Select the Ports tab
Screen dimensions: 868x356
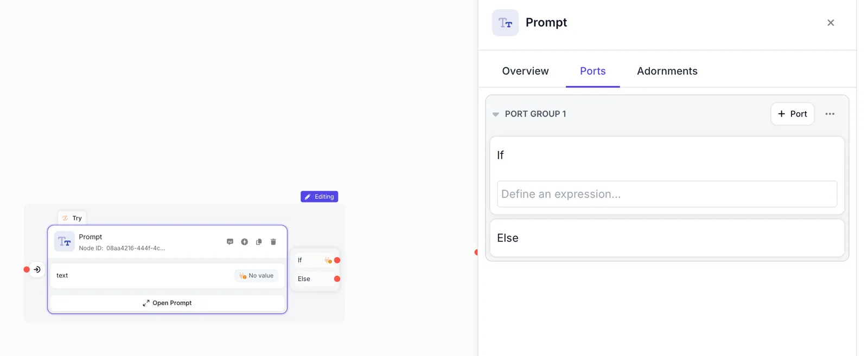[592, 71]
